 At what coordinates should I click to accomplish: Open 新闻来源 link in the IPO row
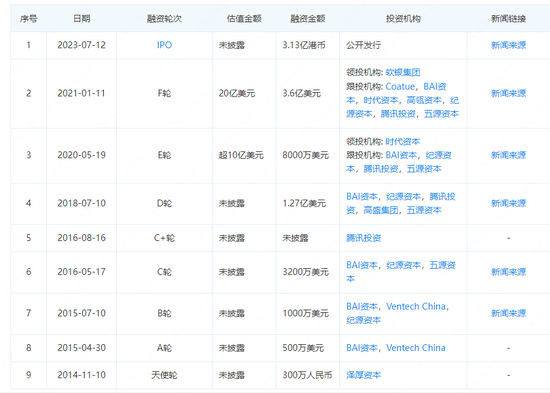point(508,45)
